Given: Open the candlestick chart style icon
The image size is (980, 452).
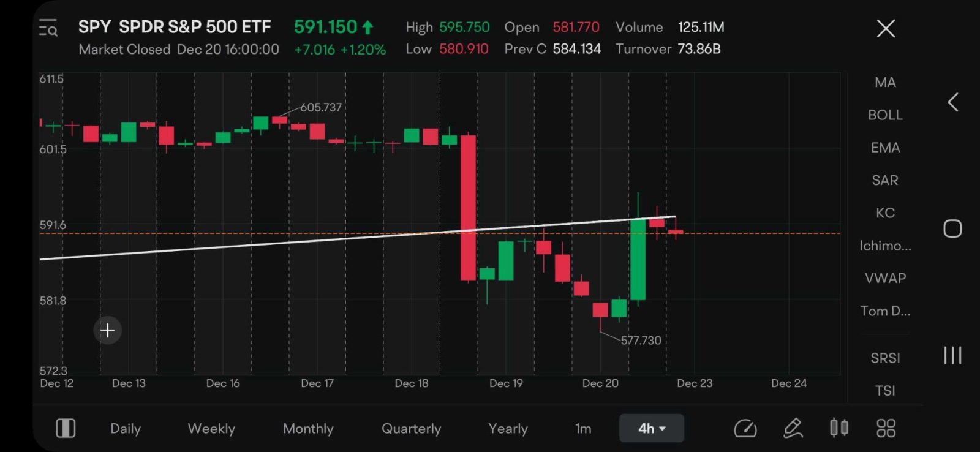Looking at the screenshot, I should click(x=839, y=428).
